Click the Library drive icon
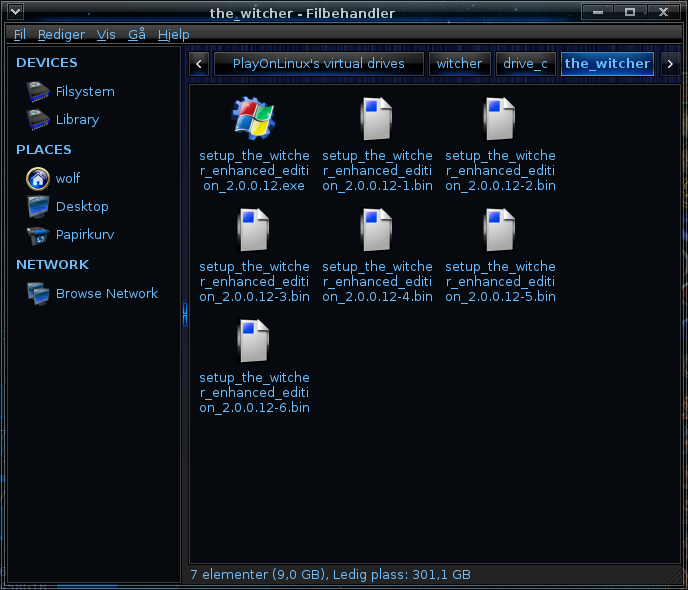Image resolution: width=688 pixels, height=590 pixels. [38, 119]
